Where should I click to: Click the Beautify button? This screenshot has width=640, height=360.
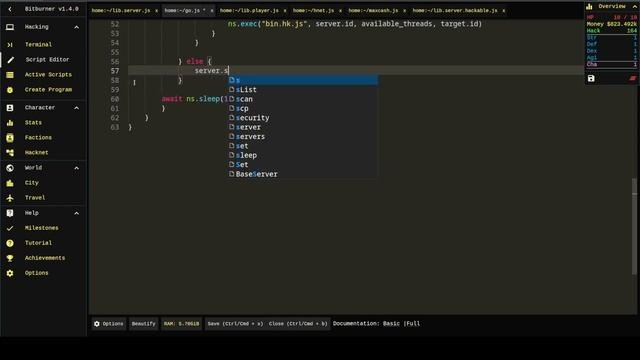[143, 324]
